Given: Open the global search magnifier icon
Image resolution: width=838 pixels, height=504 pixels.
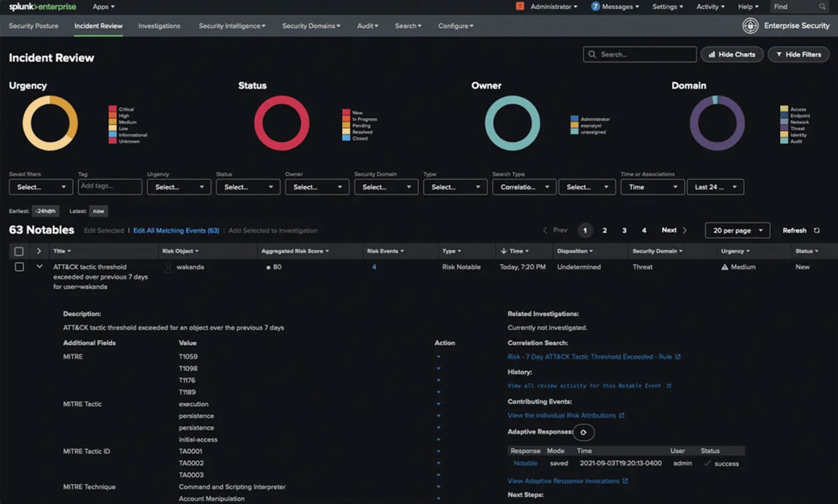Looking at the screenshot, I should point(823,7).
